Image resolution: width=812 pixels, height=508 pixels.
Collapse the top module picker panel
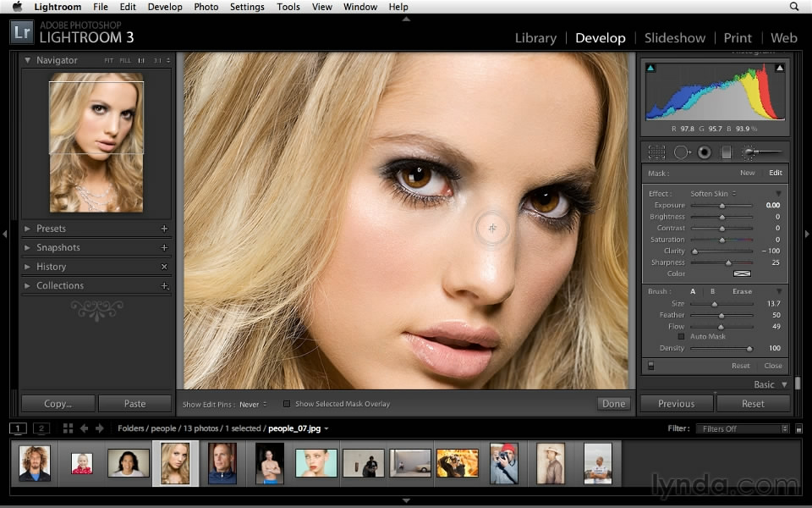pyautogui.click(x=406, y=19)
